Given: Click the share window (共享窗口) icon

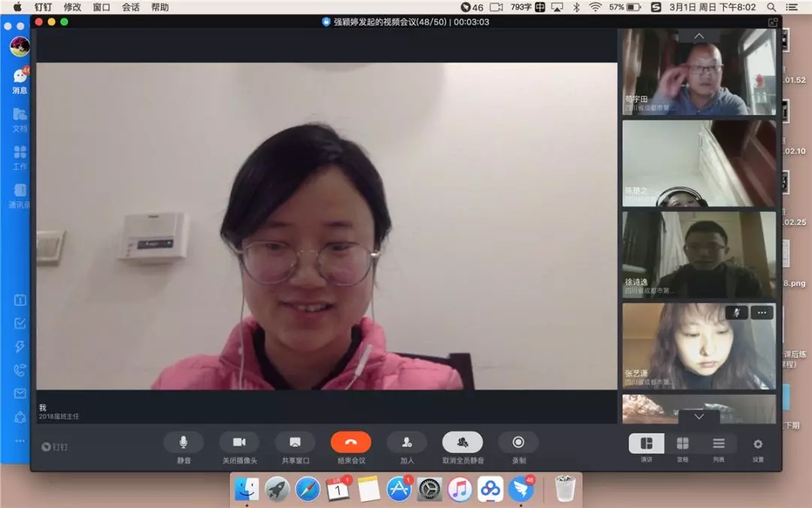Looking at the screenshot, I should coord(295,443).
